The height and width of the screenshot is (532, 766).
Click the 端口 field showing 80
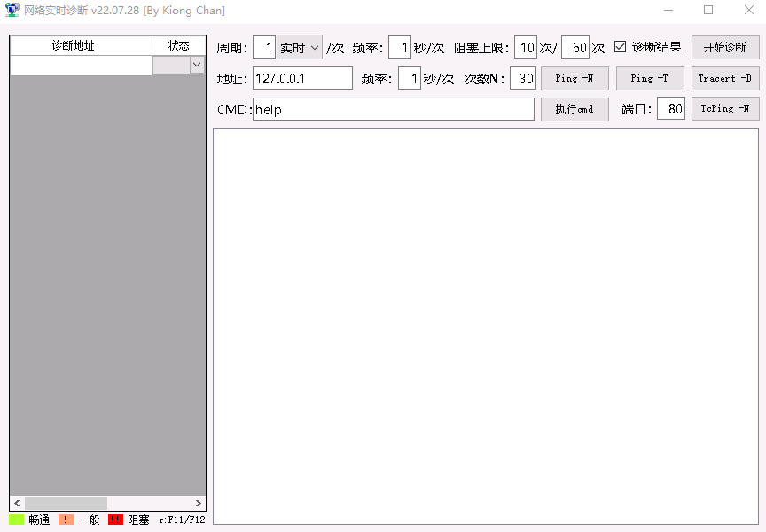(671, 108)
